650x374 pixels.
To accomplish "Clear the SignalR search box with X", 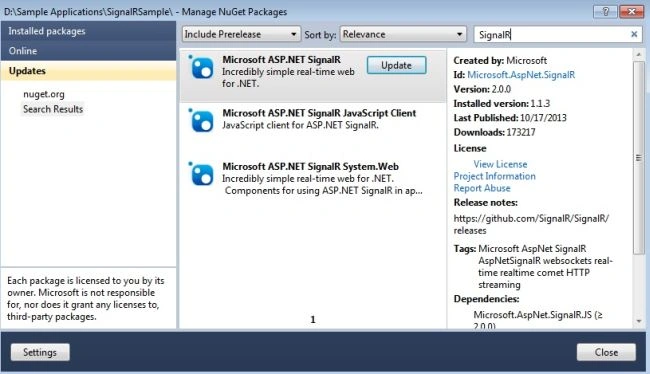I will [x=634, y=34].
